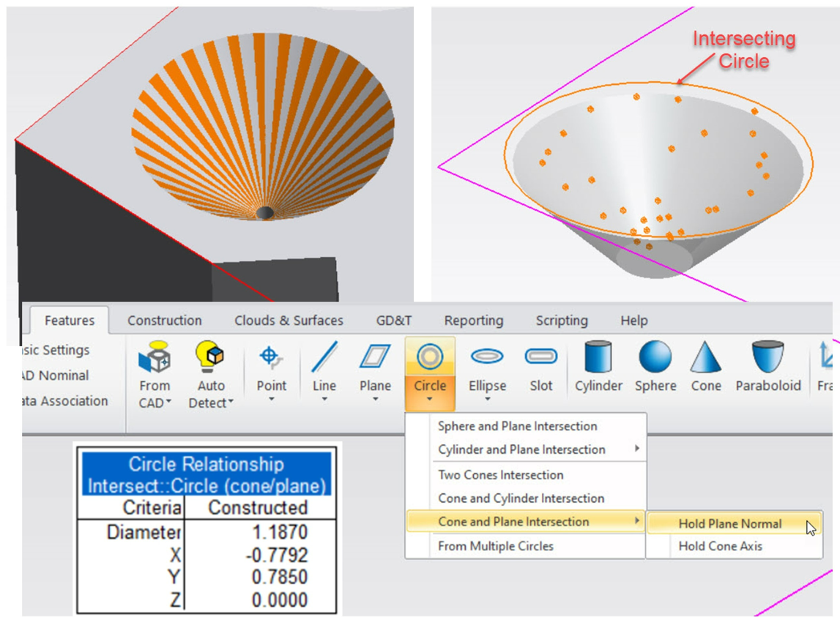Screen dimensions: 840x617
Task: Select the Plane feature tool
Action: (x=375, y=359)
